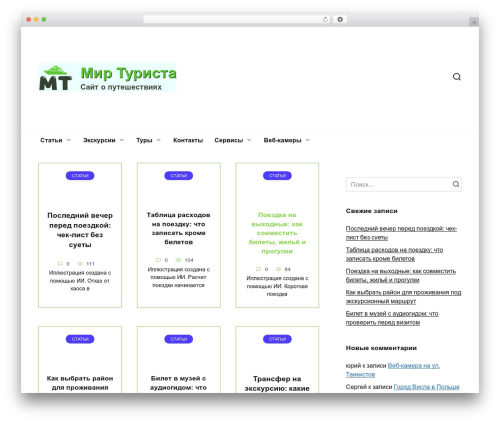Expand the Экскурсии menu chevron
Image resolution: width=500 pixels, height=423 pixels.
(122, 140)
